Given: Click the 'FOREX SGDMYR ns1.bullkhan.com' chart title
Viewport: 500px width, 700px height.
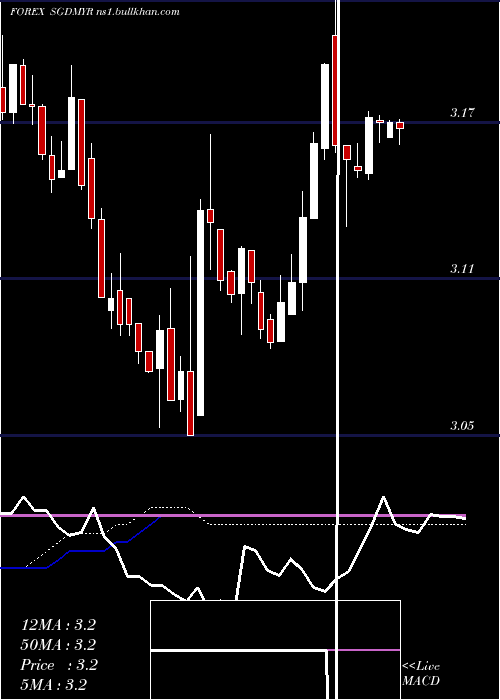Looking at the screenshot, I should pos(95,12).
